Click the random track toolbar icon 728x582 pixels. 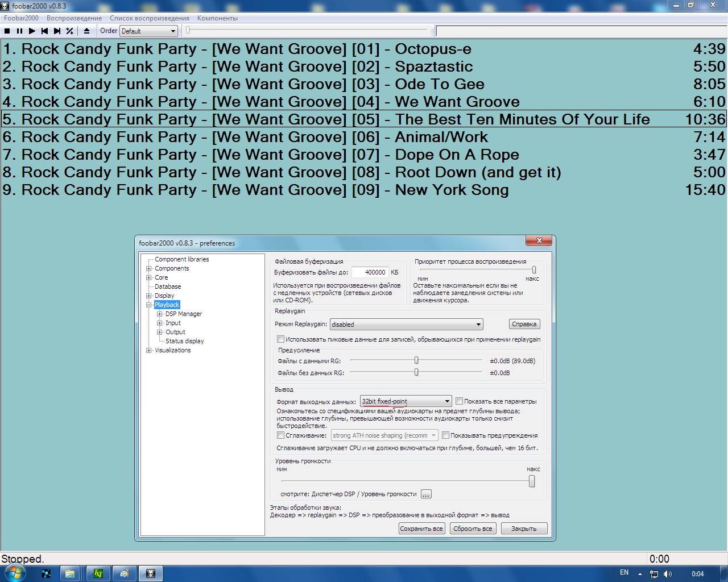click(70, 31)
